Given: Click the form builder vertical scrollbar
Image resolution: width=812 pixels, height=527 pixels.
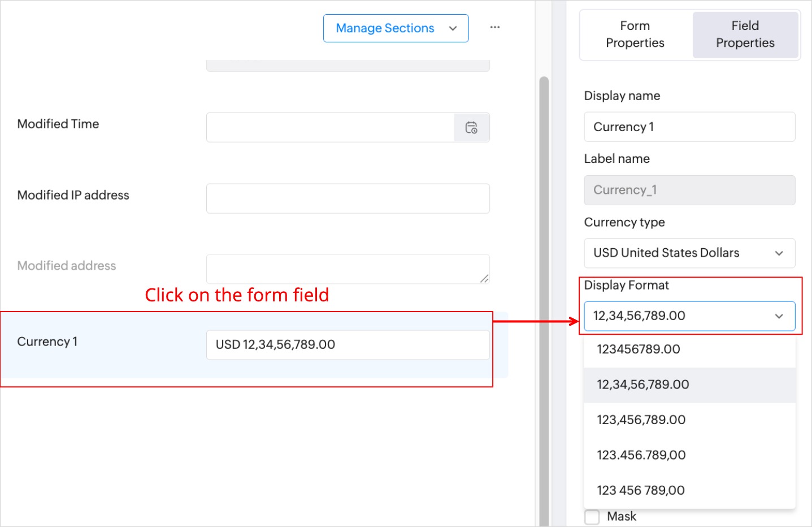Looking at the screenshot, I should click(x=544, y=283).
